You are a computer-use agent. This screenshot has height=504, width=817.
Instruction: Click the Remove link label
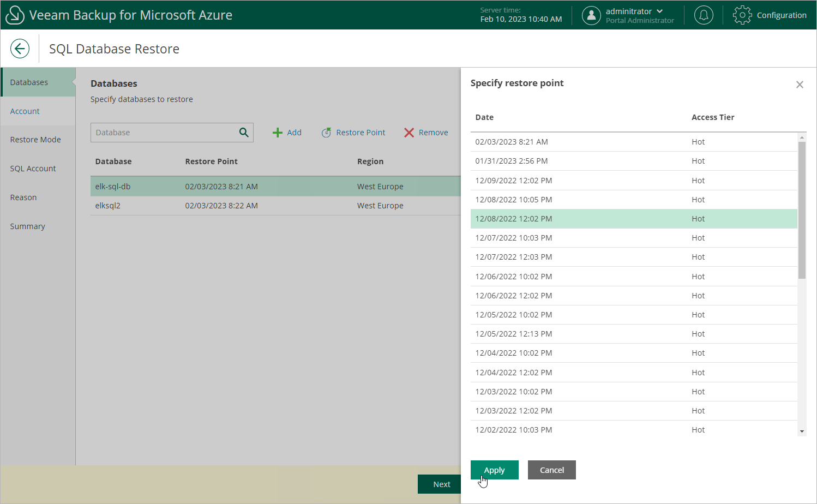[434, 133]
